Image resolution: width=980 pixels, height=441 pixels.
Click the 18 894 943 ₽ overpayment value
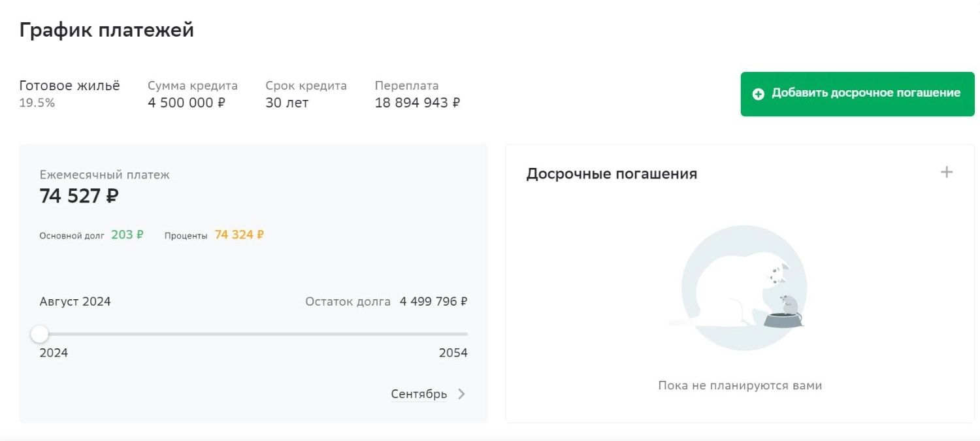417,103
